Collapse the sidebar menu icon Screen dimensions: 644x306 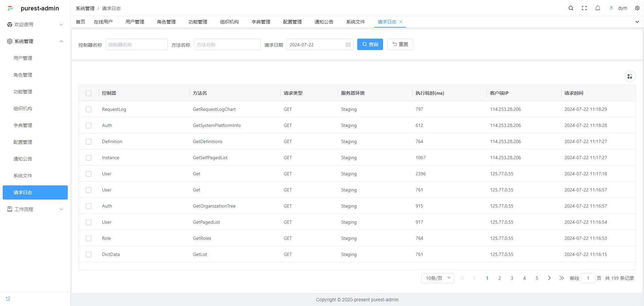point(8,299)
